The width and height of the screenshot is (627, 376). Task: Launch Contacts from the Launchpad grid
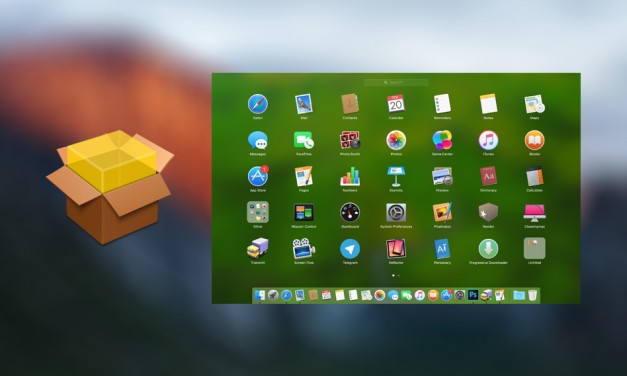coord(350,104)
